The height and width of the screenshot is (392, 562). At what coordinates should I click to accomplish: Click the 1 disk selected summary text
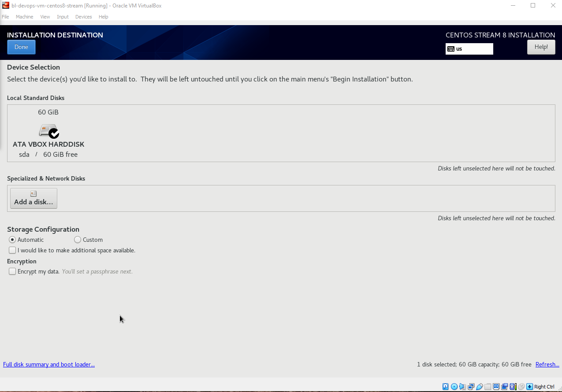point(474,364)
